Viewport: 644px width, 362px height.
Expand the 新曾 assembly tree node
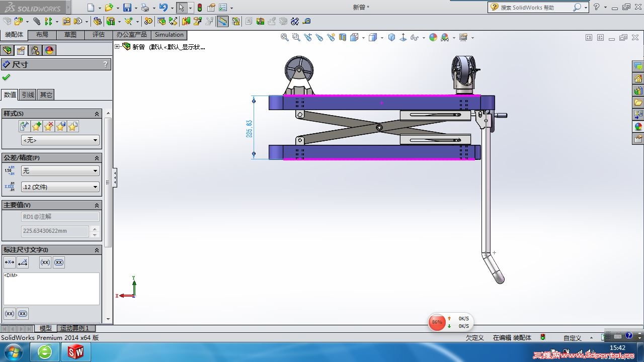117,47
